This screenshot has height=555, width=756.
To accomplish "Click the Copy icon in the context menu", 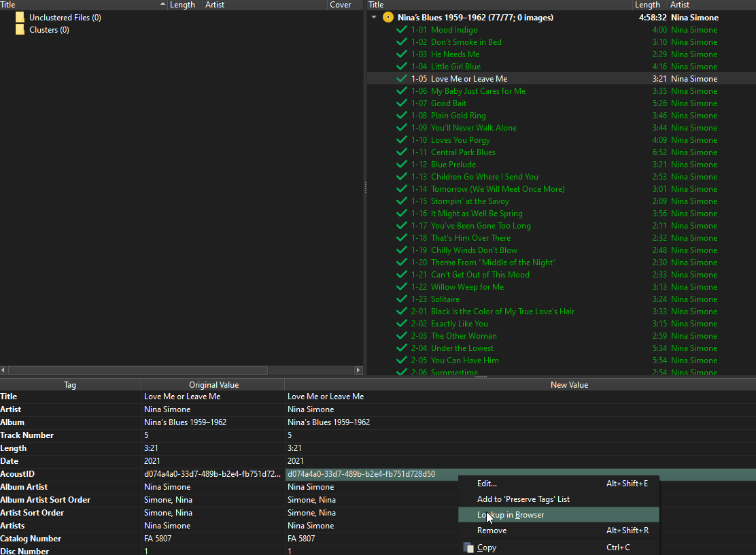I will tap(468, 548).
